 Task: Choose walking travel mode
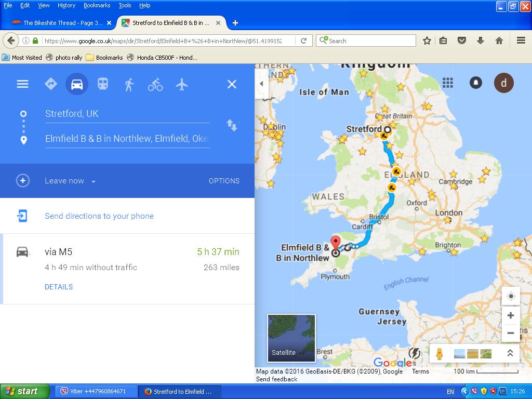click(129, 84)
